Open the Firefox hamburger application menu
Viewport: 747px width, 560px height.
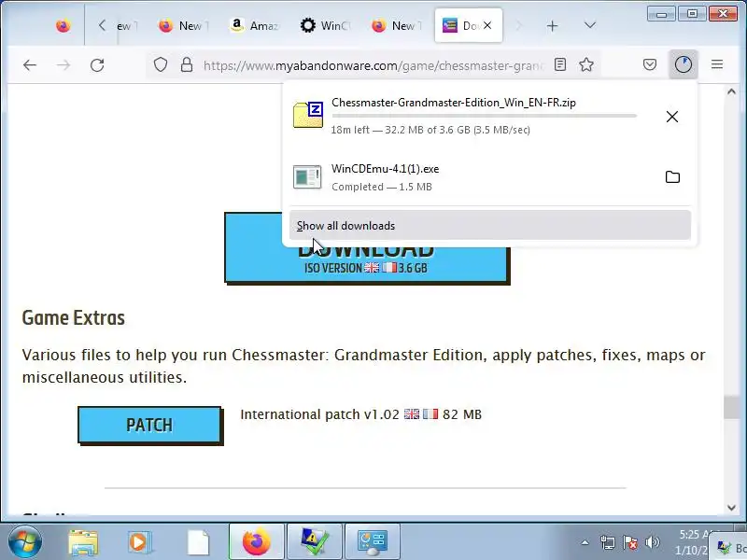pyautogui.click(x=717, y=64)
